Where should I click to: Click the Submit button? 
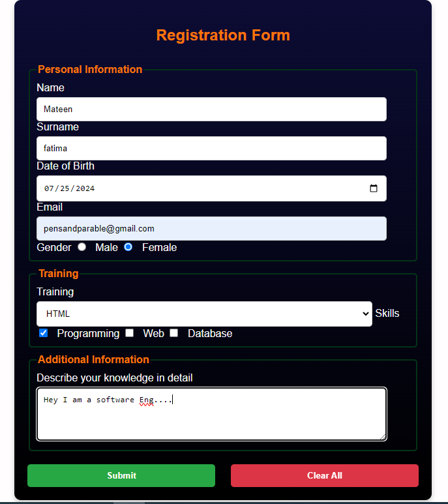[121, 475]
